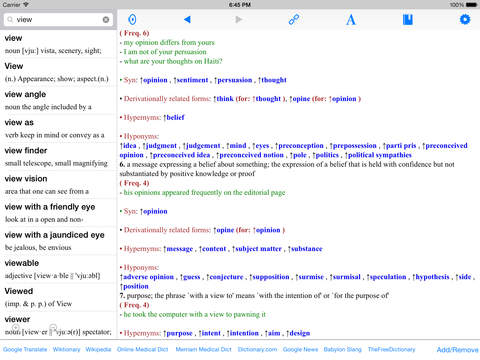The height and width of the screenshot is (360, 480).
Task: Switch to Wikipedia source
Action: tap(98, 349)
